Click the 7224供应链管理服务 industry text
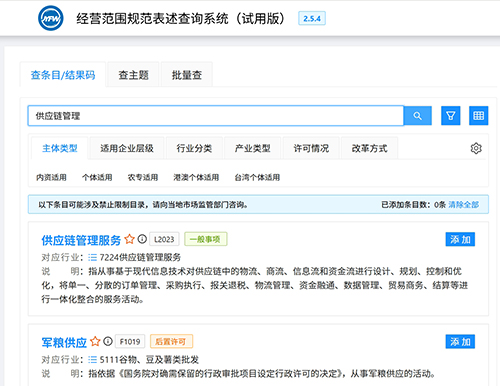Viewport: 500px width, 386px height. click(x=140, y=257)
